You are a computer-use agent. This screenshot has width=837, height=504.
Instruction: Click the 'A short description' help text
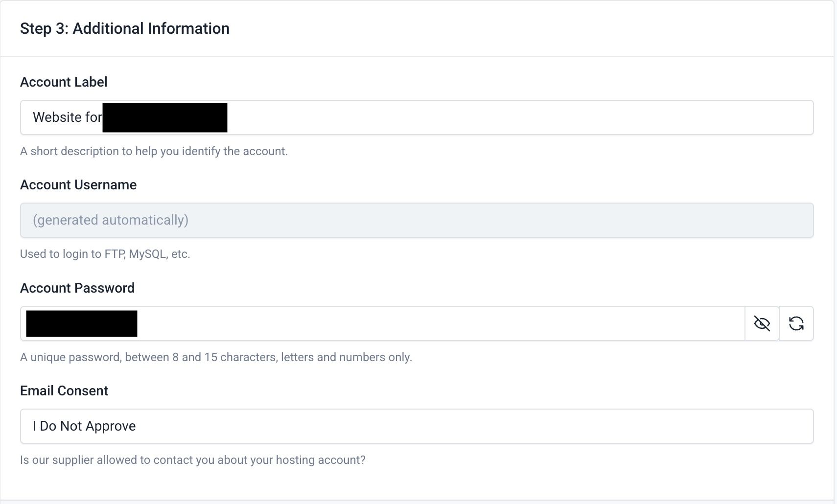tap(154, 151)
